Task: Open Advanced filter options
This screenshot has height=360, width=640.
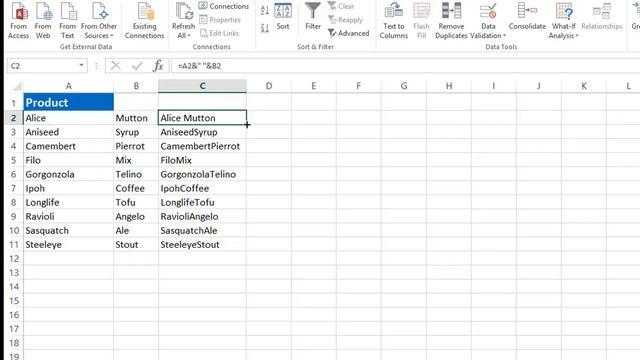Action: [x=349, y=33]
